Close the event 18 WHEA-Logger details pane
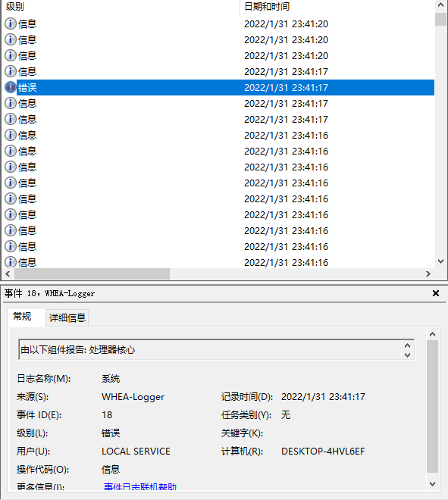 (x=436, y=293)
